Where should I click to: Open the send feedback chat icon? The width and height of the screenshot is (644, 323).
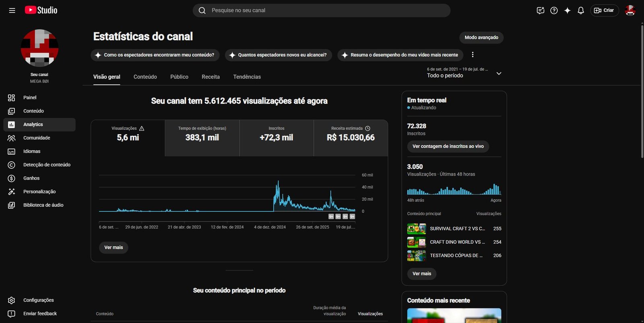(x=541, y=10)
